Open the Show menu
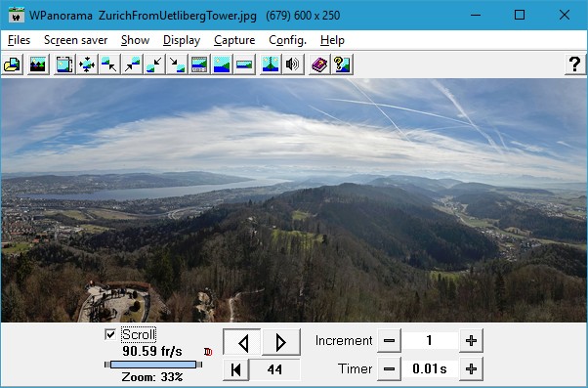This screenshot has width=588, height=388. [x=135, y=40]
